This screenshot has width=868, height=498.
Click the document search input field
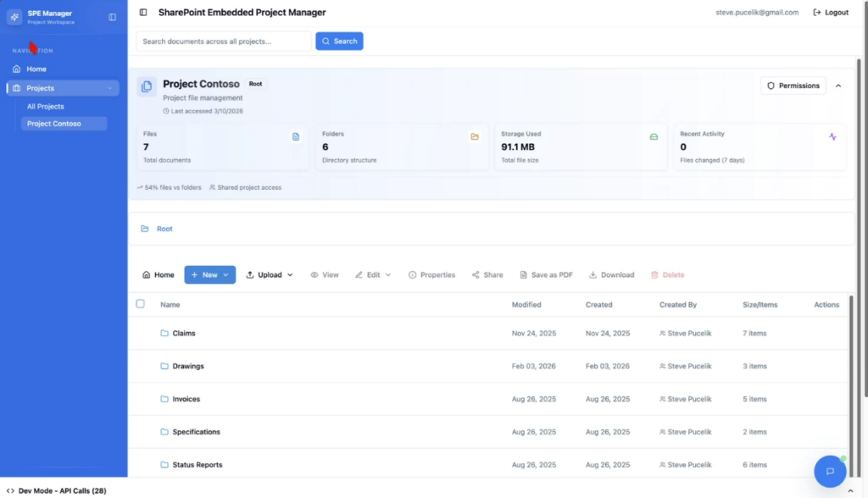(224, 41)
